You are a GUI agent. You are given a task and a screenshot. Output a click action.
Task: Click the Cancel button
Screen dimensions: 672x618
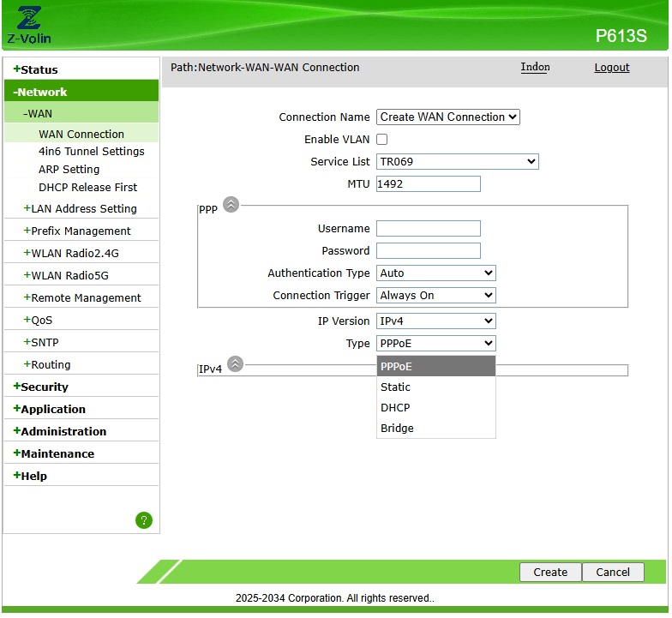point(613,573)
